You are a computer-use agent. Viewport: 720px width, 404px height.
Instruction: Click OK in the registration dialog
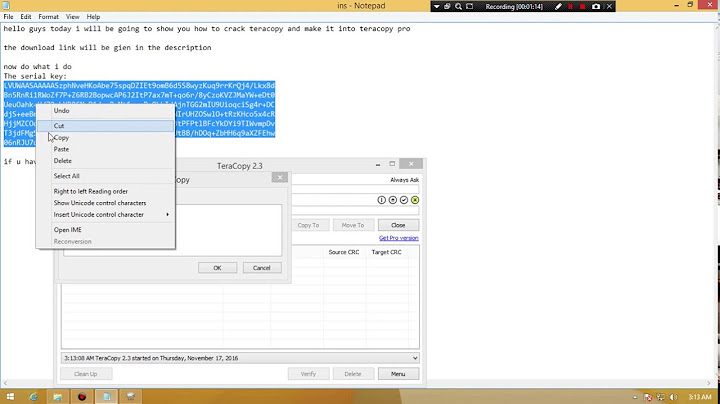[x=217, y=268]
